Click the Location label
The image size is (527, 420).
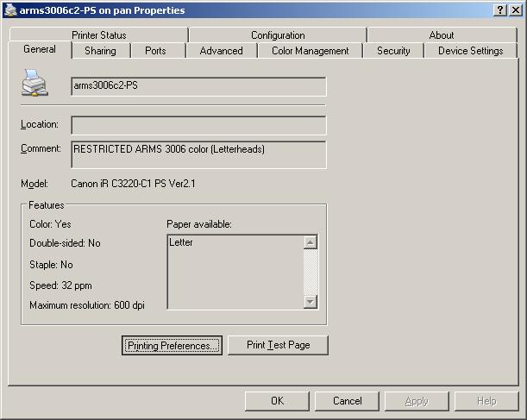click(x=40, y=124)
